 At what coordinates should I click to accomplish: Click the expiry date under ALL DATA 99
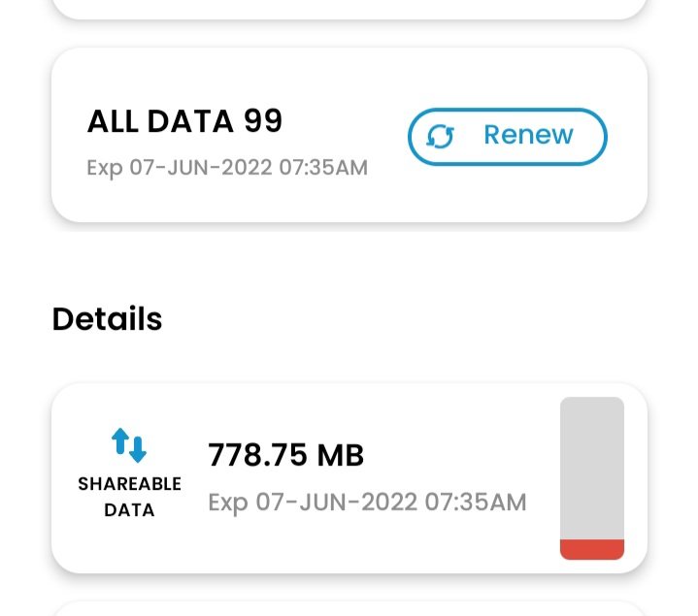click(x=227, y=168)
